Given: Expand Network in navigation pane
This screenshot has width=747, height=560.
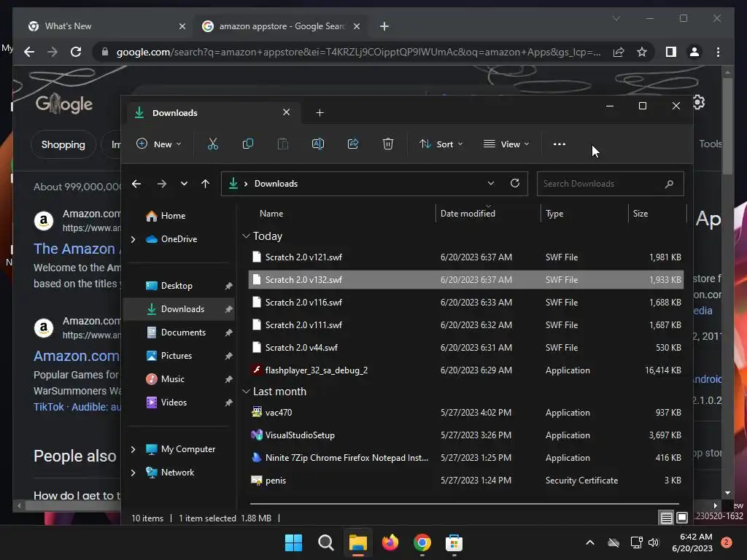Looking at the screenshot, I should pos(133,472).
